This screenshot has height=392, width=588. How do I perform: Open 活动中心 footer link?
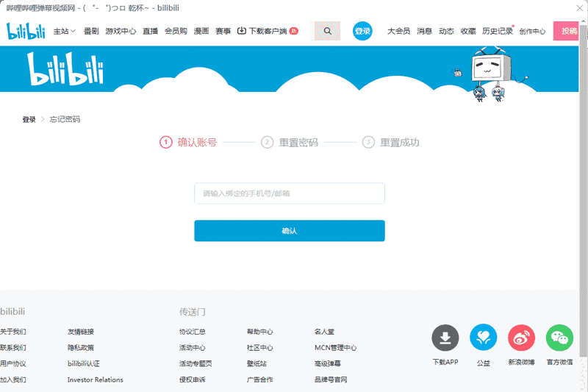click(x=193, y=348)
